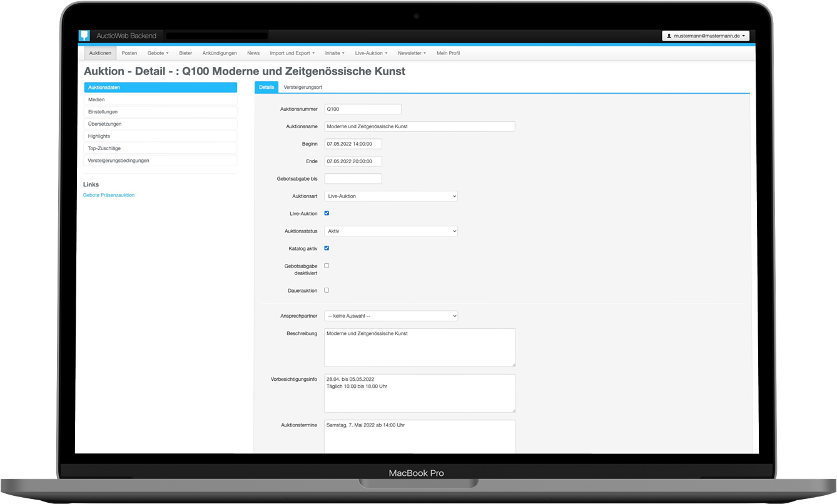The image size is (837, 504).
Task: Follow the Gebote Präsenzauktion link
Action: [x=109, y=195]
